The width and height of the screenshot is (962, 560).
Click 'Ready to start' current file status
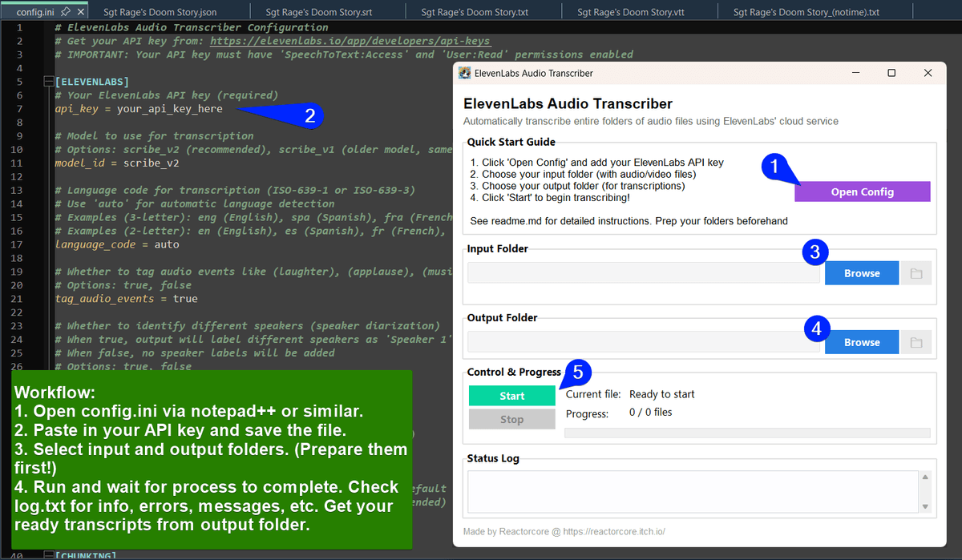662,394
